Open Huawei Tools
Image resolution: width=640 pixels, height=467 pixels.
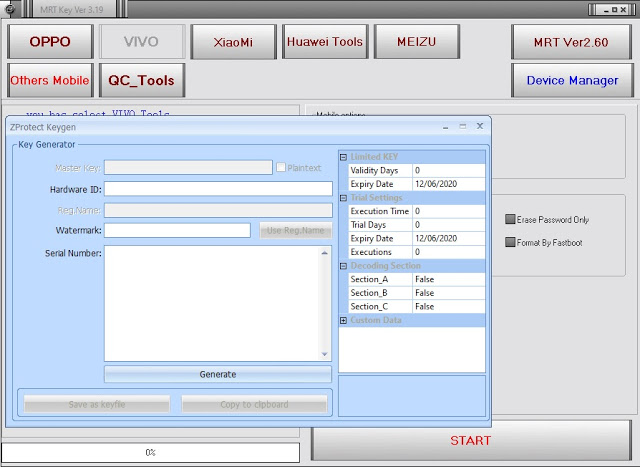[325, 42]
